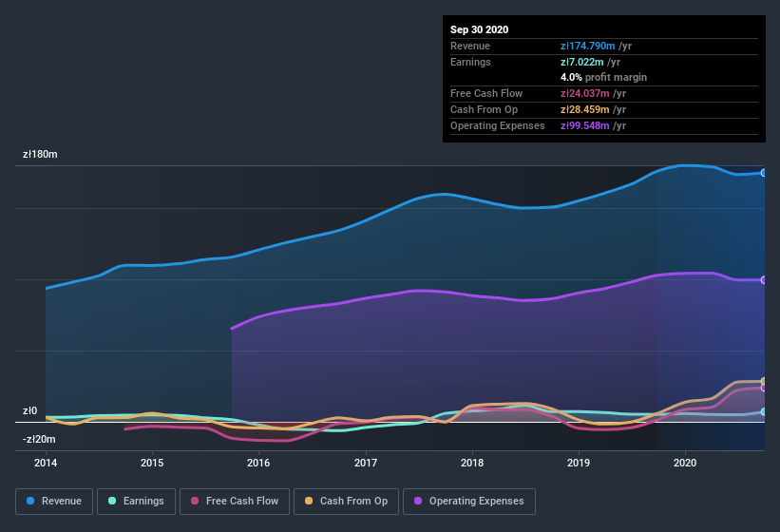Click the Revenue label in tooltip
This screenshot has width=780, height=532.
470,46
